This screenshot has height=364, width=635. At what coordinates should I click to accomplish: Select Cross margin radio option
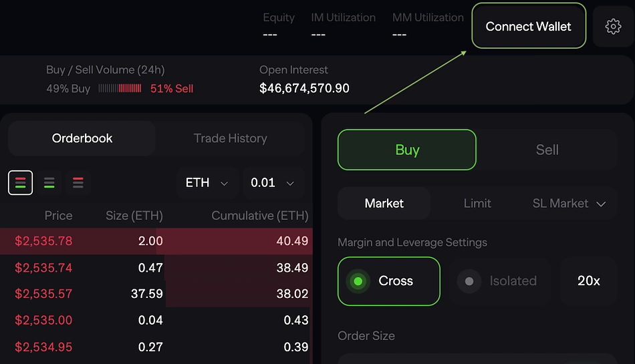[x=389, y=281]
